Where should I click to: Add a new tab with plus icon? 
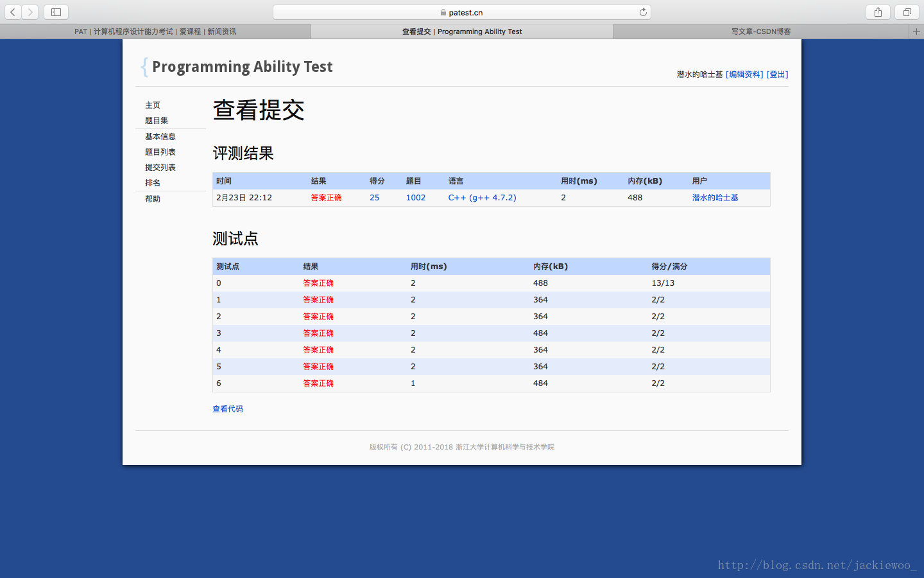click(916, 31)
